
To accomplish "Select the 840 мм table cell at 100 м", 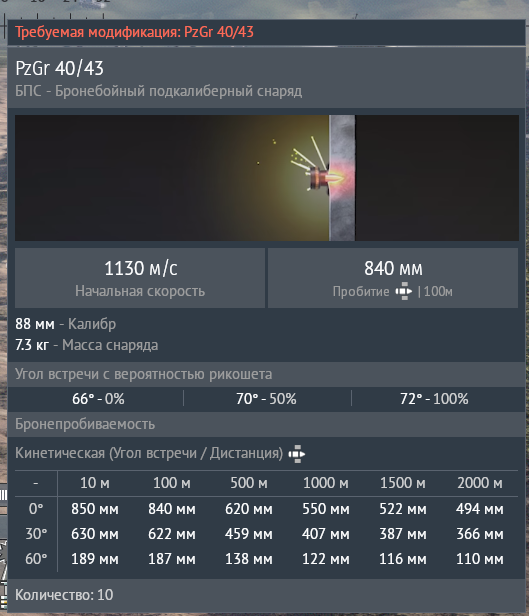I will pos(172,509).
